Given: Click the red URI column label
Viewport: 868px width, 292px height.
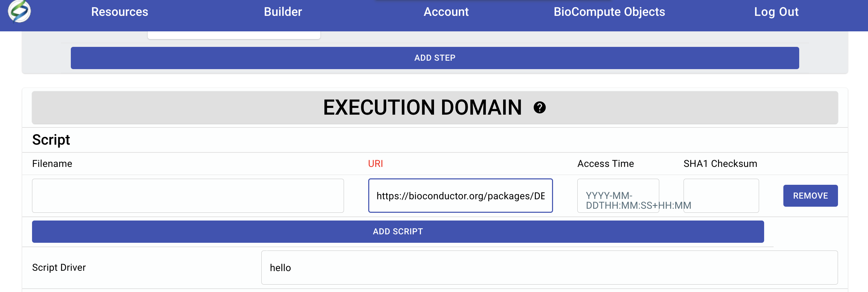Looking at the screenshot, I should click(375, 164).
